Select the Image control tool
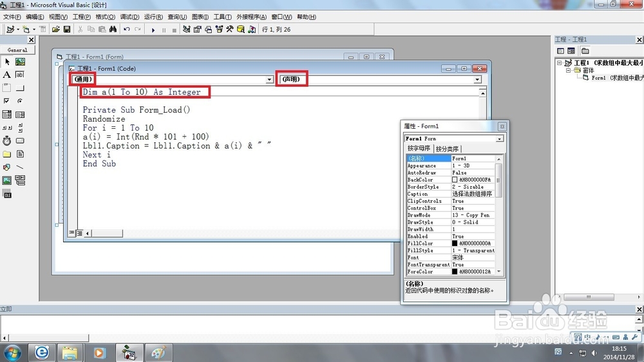644x362 pixels. tap(7, 180)
